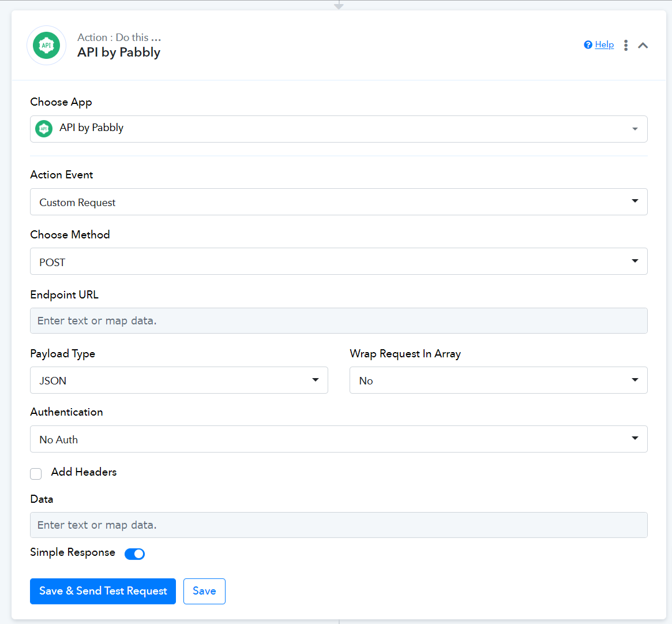The height and width of the screenshot is (624, 672).
Task: Click the Endpoint URL label
Action: coord(64,294)
